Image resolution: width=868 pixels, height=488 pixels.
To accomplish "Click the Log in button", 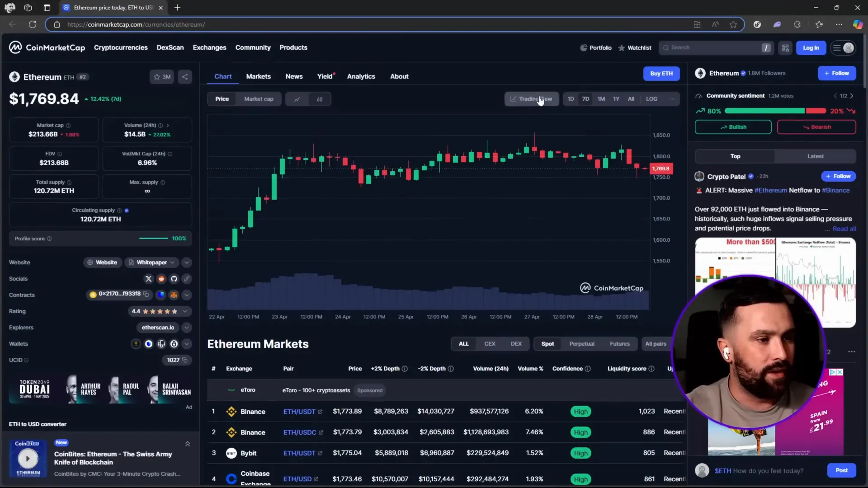I will pos(811,48).
